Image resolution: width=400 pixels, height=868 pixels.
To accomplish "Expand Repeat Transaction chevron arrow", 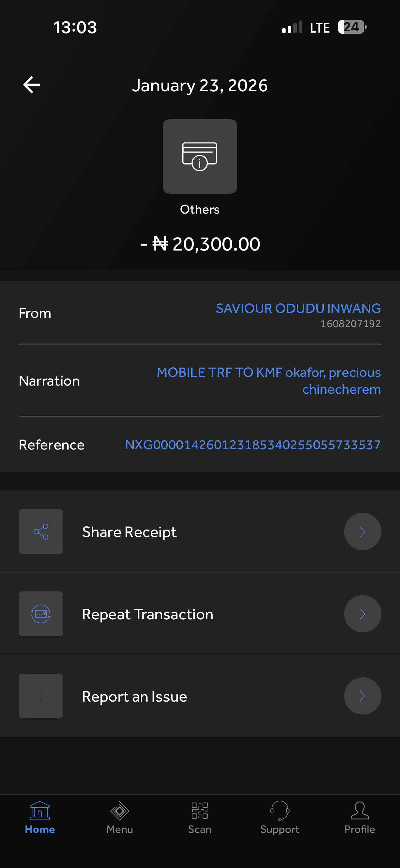I will pyautogui.click(x=362, y=614).
